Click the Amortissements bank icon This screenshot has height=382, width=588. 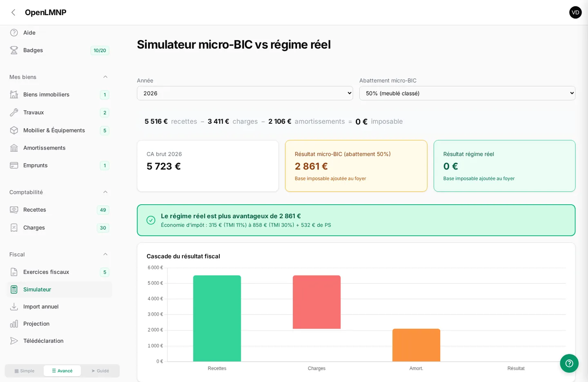(x=14, y=148)
